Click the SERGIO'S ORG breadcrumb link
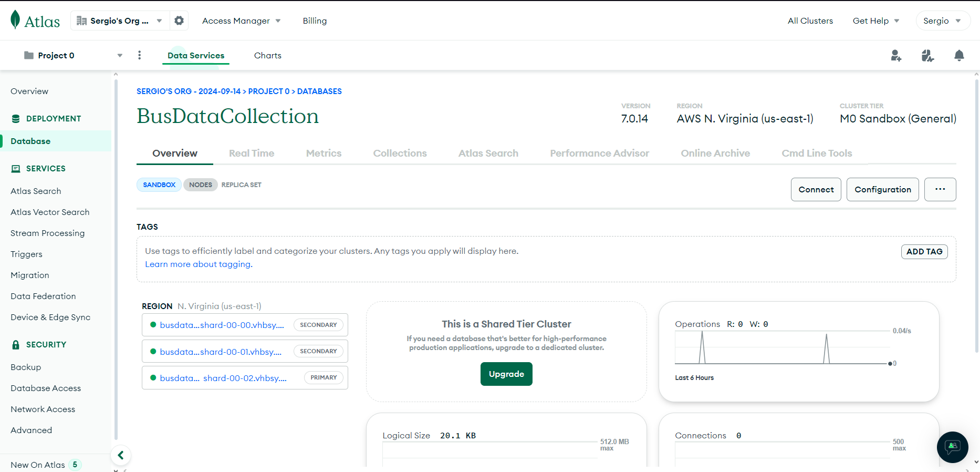The width and height of the screenshot is (980, 472). [x=189, y=91]
